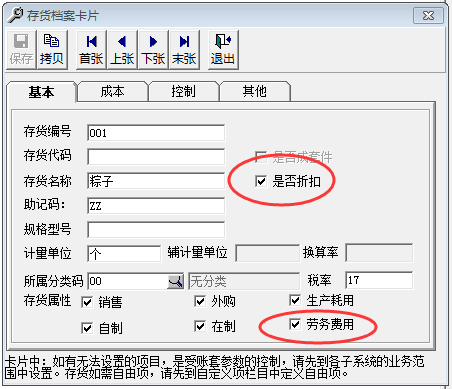Uncheck the 在制 attribute
Viewport: 452px width, 389px height.
[200, 326]
